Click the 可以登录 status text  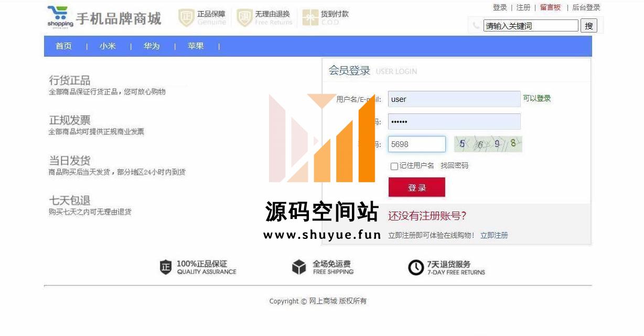point(537,99)
